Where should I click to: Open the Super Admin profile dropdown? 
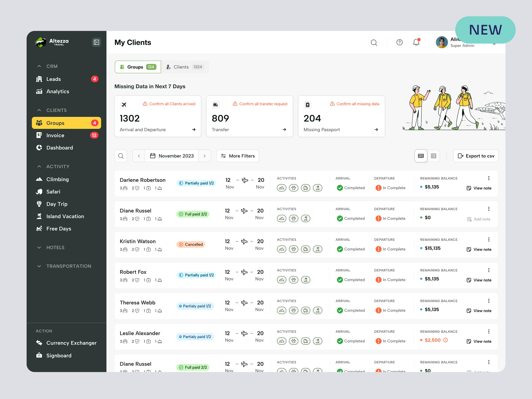494,44
